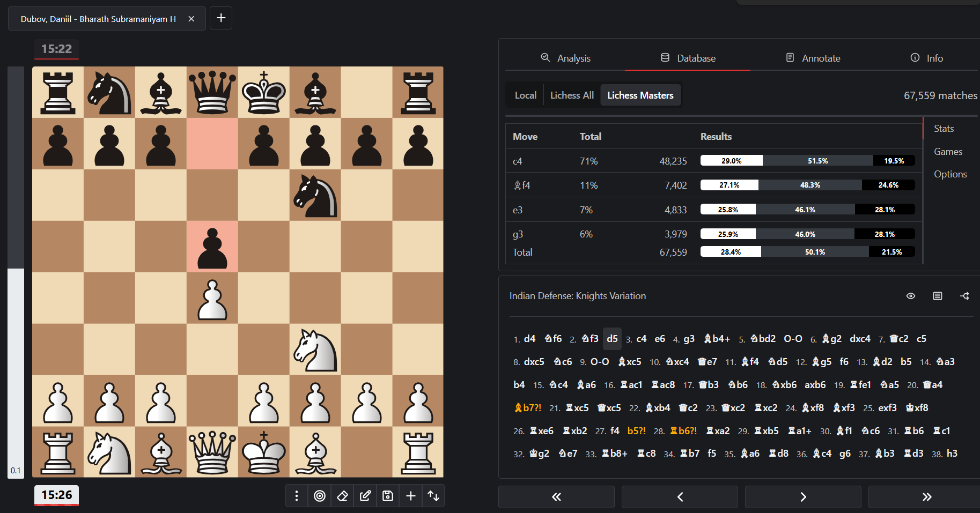Step back one move
980x513 pixels.
[x=680, y=497]
